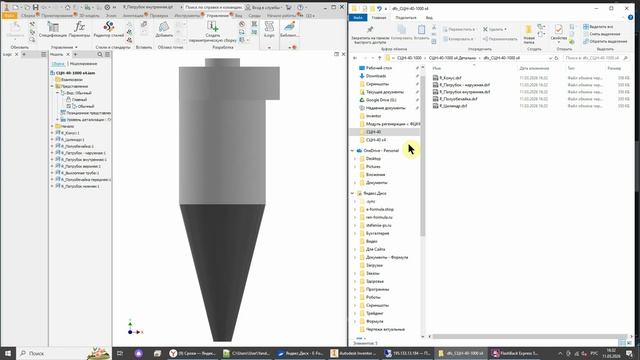This screenshot has height=360, width=640.
Task: Open Task View on taskbar
Action: pyautogui.click(x=120, y=353)
